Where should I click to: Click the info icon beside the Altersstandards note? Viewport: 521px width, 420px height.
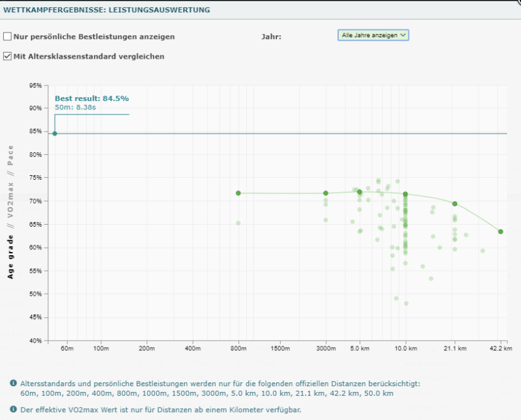point(14,384)
